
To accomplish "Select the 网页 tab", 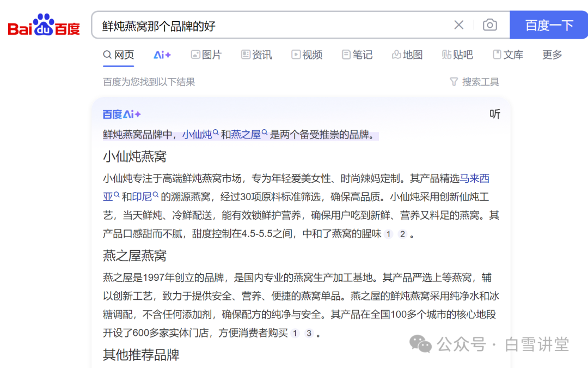I will tap(119, 55).
